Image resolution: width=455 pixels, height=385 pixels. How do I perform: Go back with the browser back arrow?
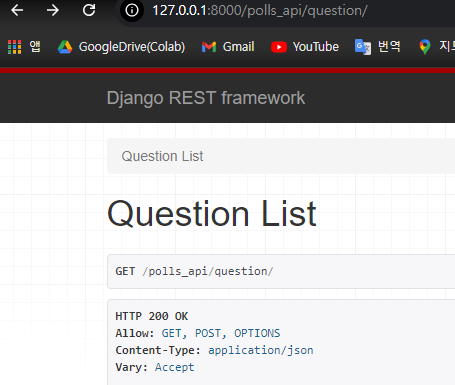[17, 10]
